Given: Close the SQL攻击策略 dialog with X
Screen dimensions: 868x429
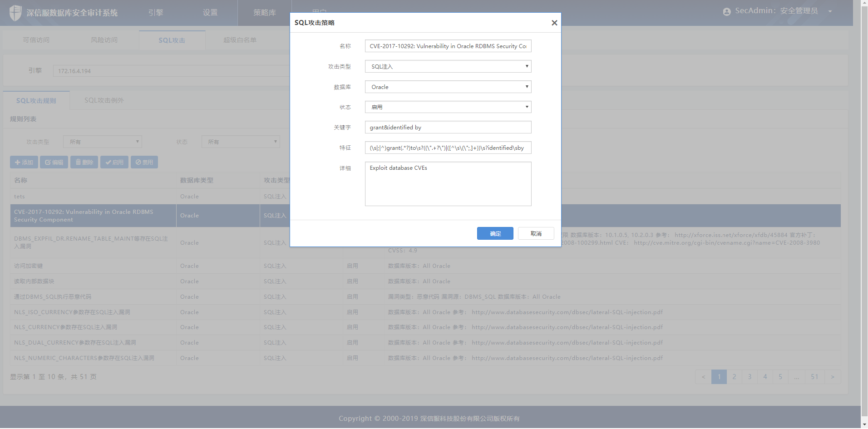Looking at the screenshot, I should [554, 23].
